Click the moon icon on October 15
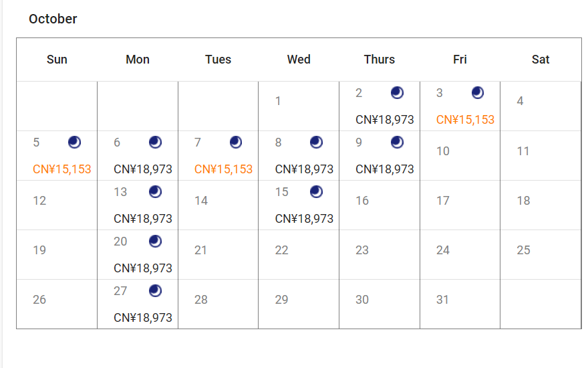The height and width of the screenshot is (368, 588). pyautogui.click(x=316, y=191)
